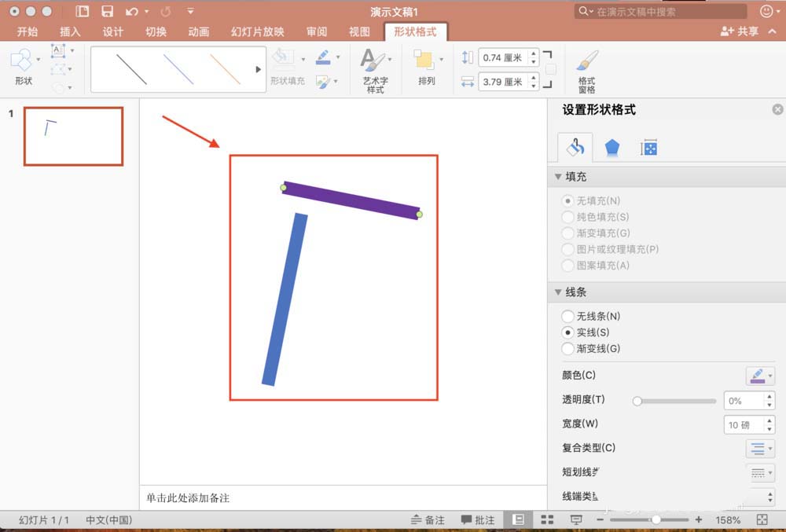This screenshot has width=786, height=532.
Task: Open the Transitions (切换) tab
Action: pos(156,31)
